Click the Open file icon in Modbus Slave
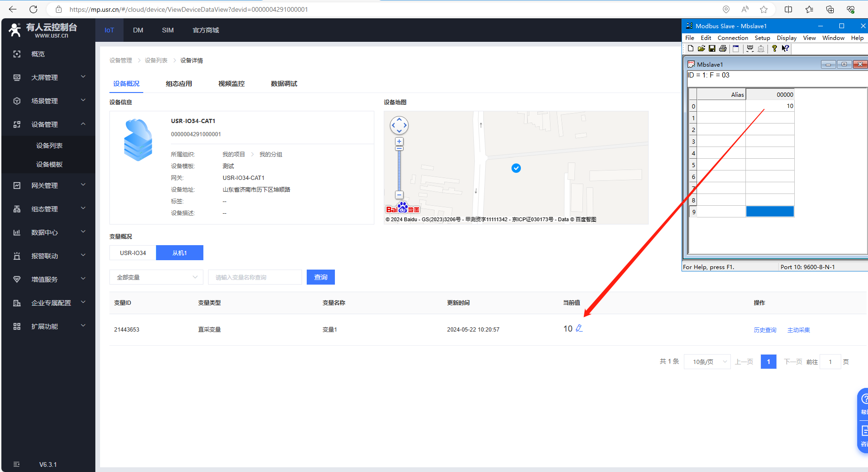The height and width of the screenshot is (472, 868). pos(701,48)
